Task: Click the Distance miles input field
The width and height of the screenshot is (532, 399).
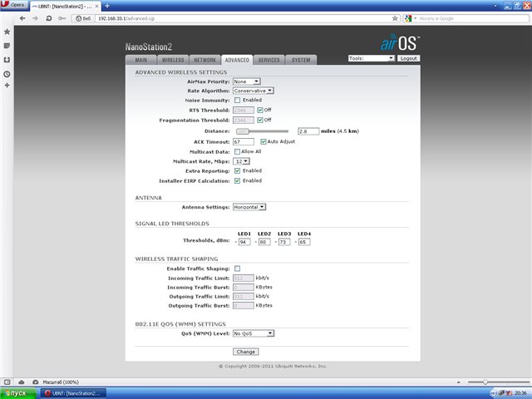Action: (x=308, y=131)
